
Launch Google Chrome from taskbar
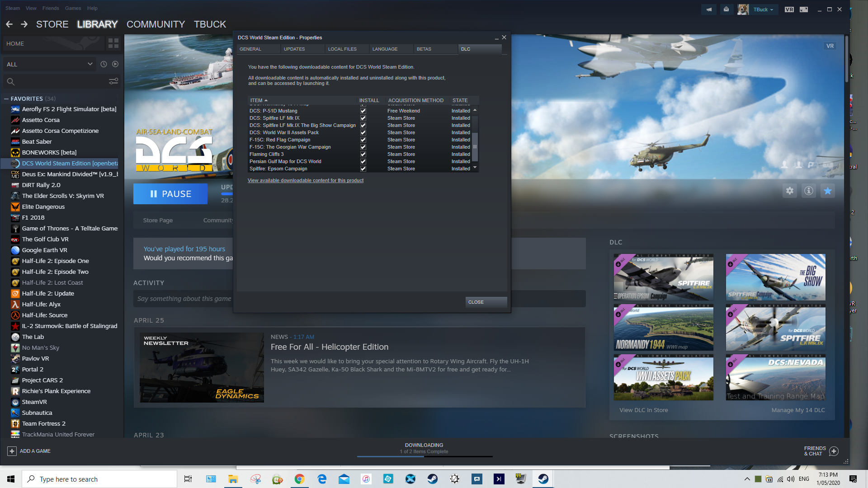(299, 479)
